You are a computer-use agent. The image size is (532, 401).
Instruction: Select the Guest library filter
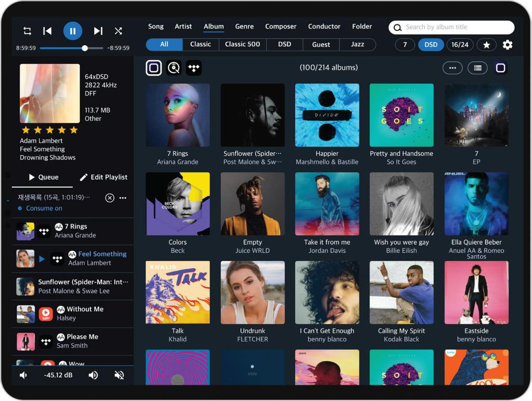pyautogui.click(x=321, y=45)
